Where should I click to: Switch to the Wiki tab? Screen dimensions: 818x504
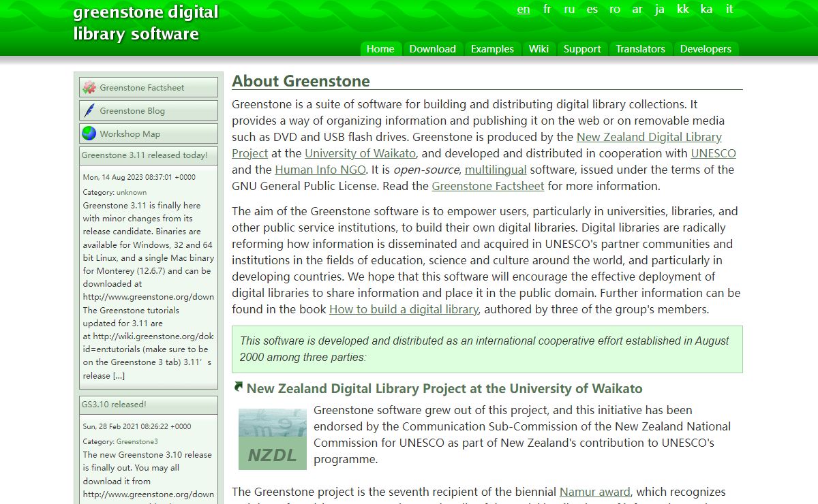(539, 49)
